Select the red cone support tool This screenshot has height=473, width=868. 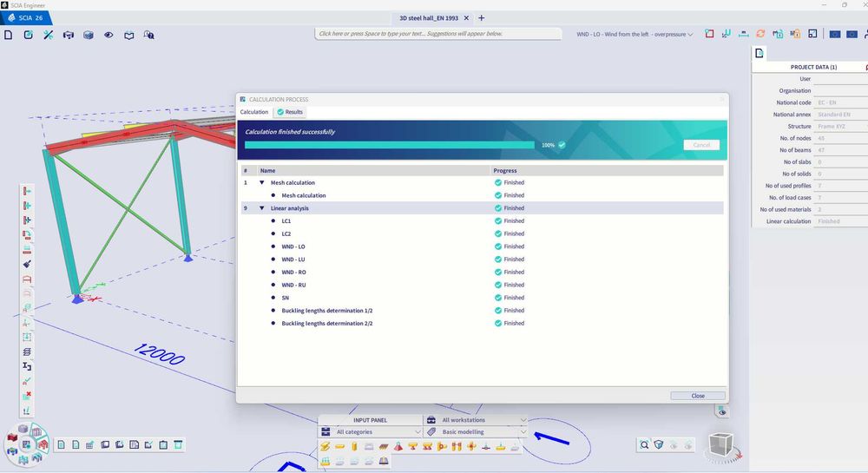click(398, 446)
